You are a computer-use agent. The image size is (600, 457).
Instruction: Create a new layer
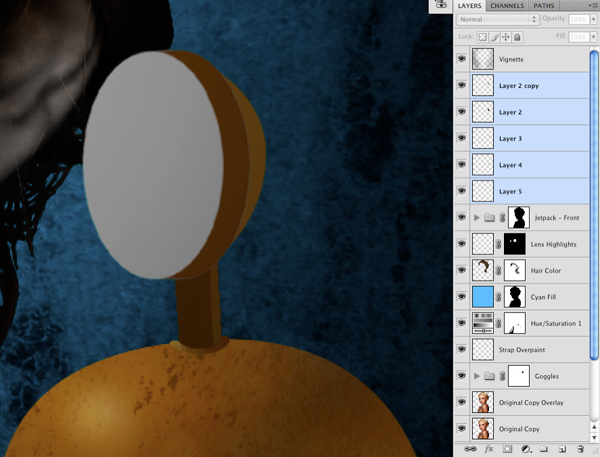pyautogui.click(x=561, y=449)
